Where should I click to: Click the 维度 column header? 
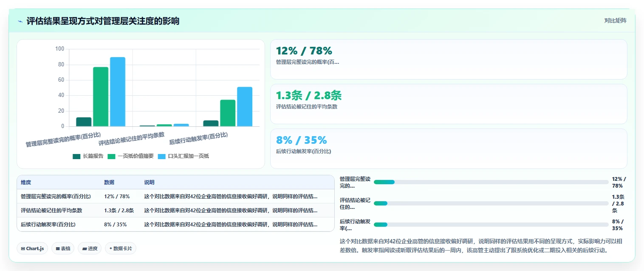click(x=26, y=182)
